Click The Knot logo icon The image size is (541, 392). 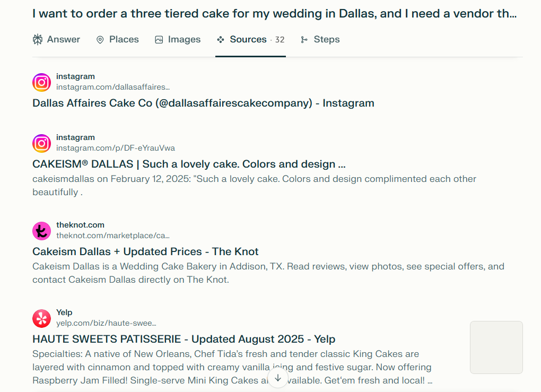42,231
